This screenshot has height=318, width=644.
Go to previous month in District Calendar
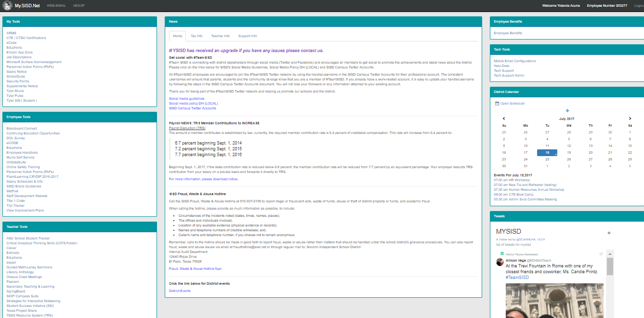(504, 119)
